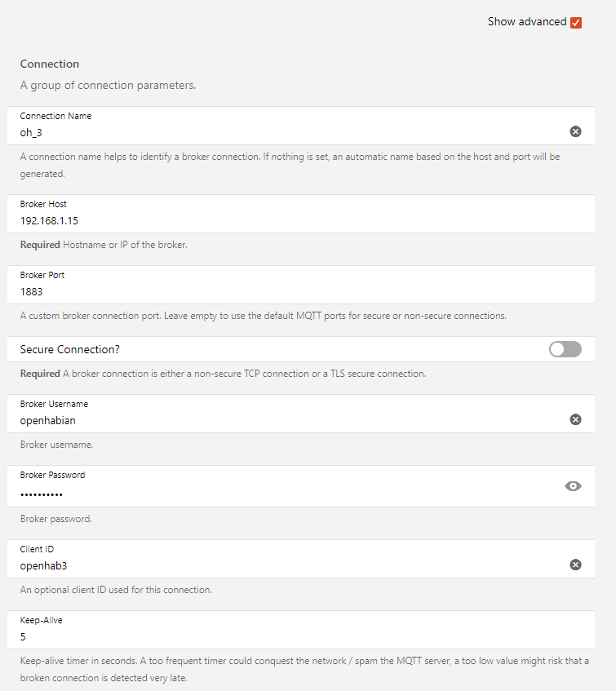616x691 pixels.
Task: Reveal the Broker Password with eye icon
Action: coord(574,486)
